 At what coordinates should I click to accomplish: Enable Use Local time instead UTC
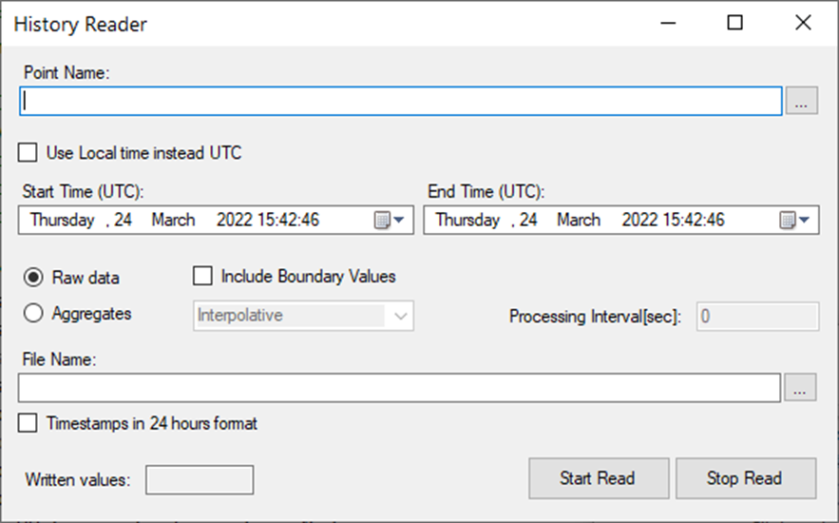[x=29, y=153]
